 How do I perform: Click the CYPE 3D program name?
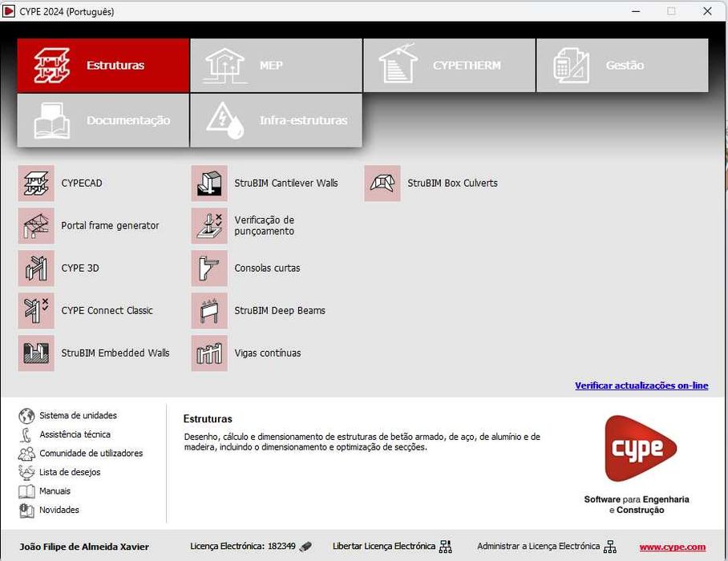click(x=80, y=268)
